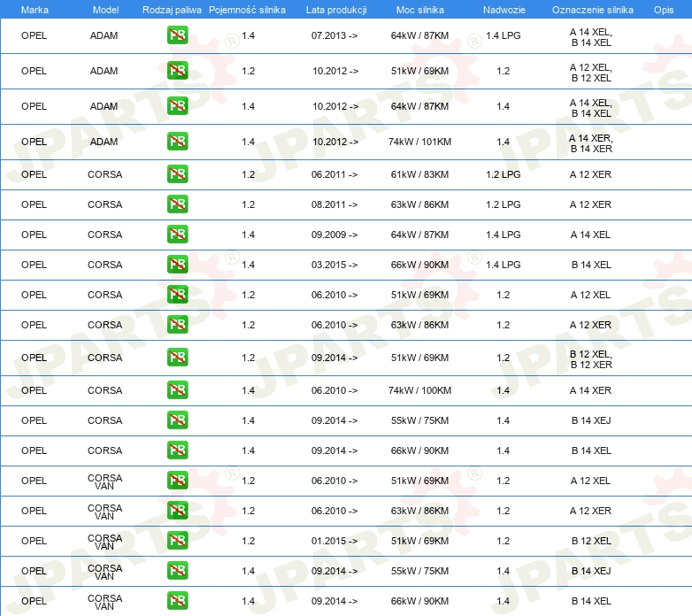Select the date cell 06.2011 ->
692x616 pixels.
coord(334,174)
